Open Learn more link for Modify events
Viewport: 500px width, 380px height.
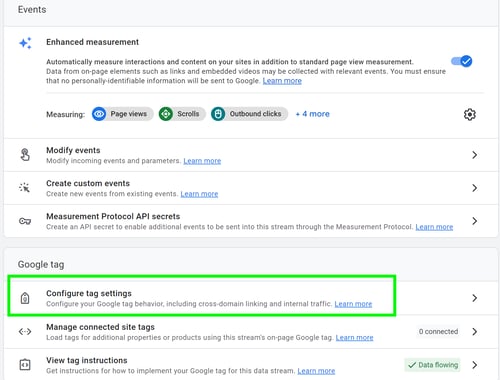pyautogui.click(x=202, y=161)
